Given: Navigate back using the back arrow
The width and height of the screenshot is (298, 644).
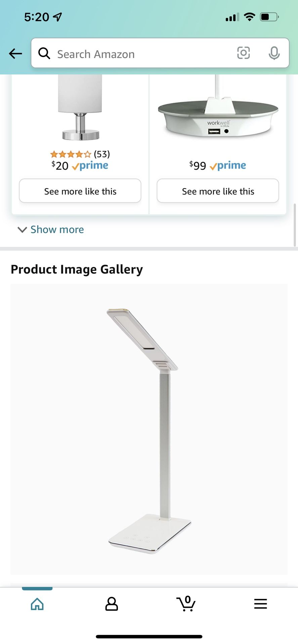Looking at the screenshot, I should pyautogui.click(x=15, y=54).
